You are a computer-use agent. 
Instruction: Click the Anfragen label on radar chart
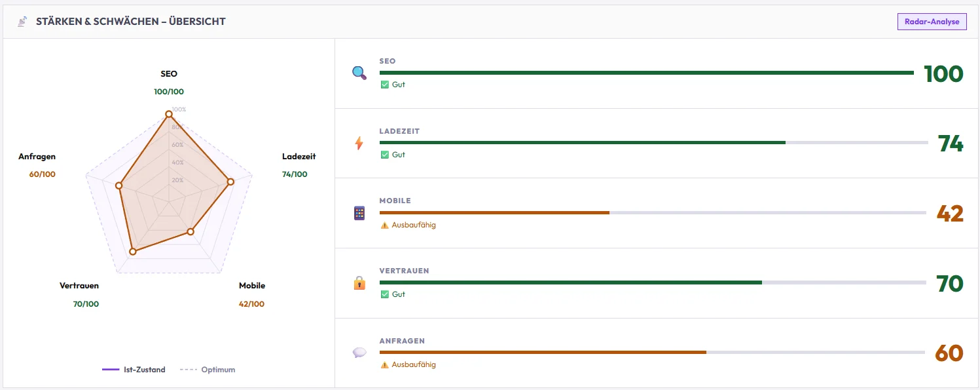click(x=37, y=157)
